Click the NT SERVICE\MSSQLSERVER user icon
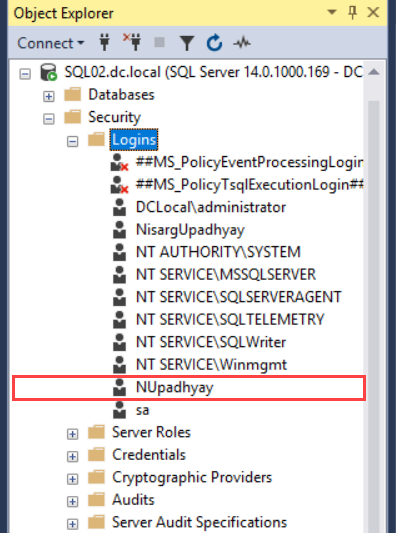Viewport: 396px width, 533px height. click(119, 274)
